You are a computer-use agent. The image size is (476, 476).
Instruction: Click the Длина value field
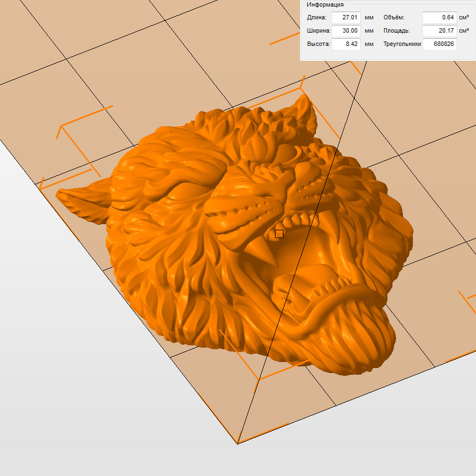pyautogui.click(x=346, y=17)
